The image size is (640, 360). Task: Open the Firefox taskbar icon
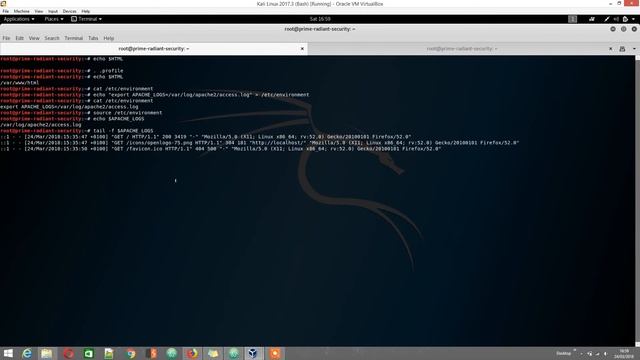192,353
